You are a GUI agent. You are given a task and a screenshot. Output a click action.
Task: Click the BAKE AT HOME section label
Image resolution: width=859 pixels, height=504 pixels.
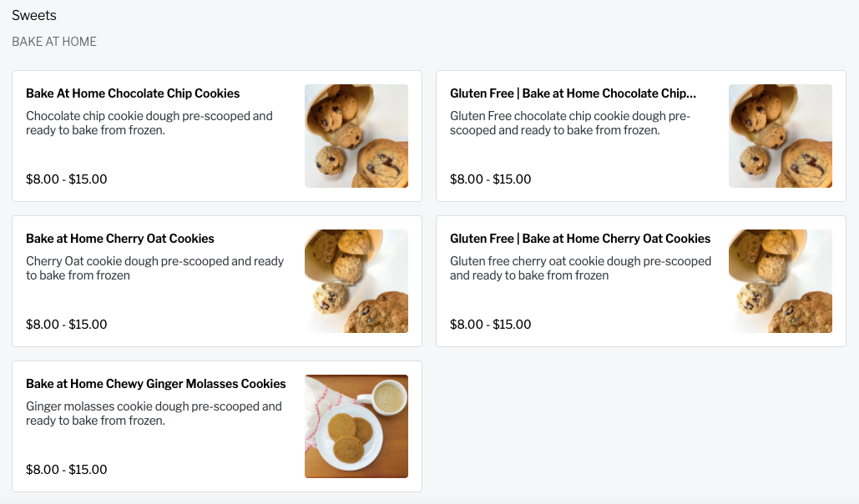tap(54, 42)
